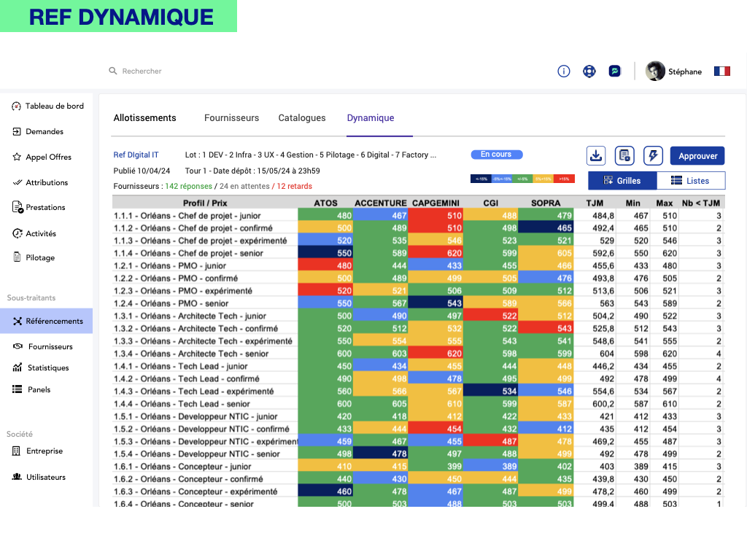
Task: Switch to Listes view
Action: click(692, 181)
